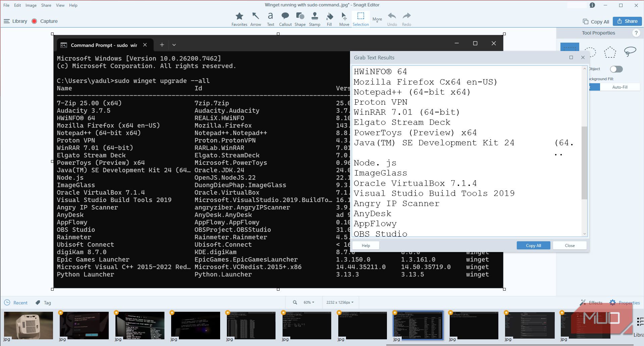Choose the polygon selection shape
The image size is (644, 346).
tap(610, 52)
